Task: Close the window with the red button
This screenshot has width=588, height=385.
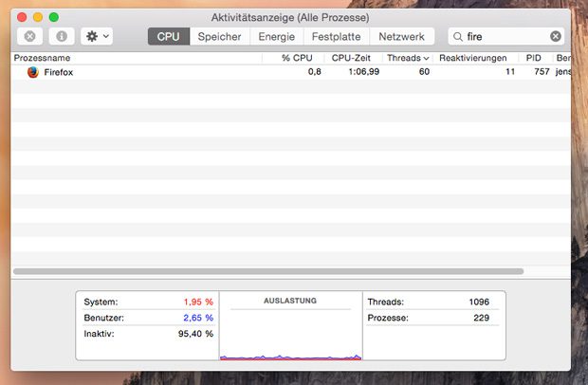Action: pyautogui.click(x=22, y=17)
